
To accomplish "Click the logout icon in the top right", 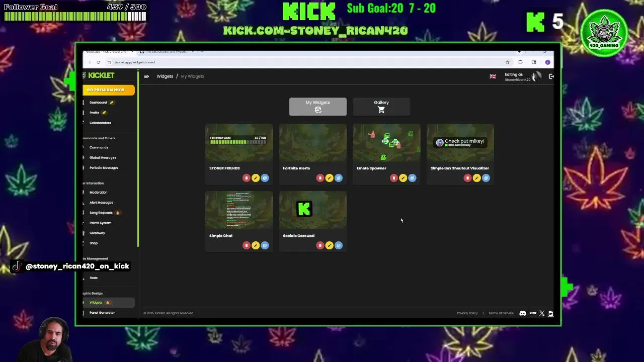I will 551,76.
